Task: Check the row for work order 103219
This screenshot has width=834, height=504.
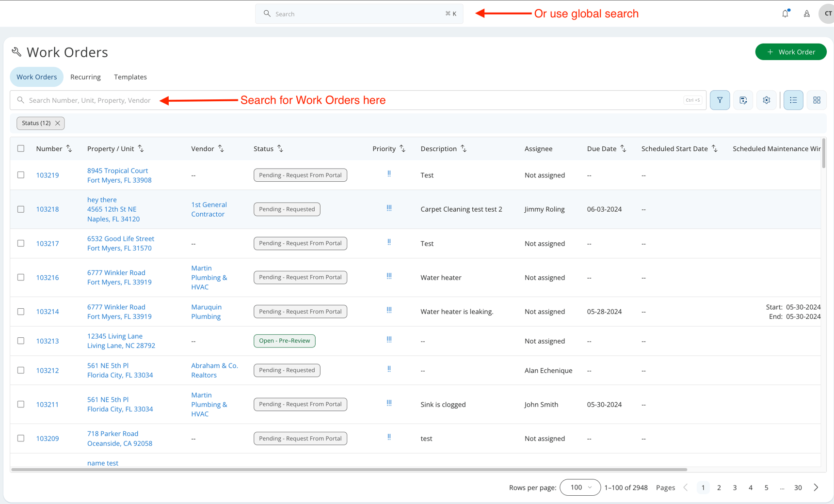Action: pos(21,175)
